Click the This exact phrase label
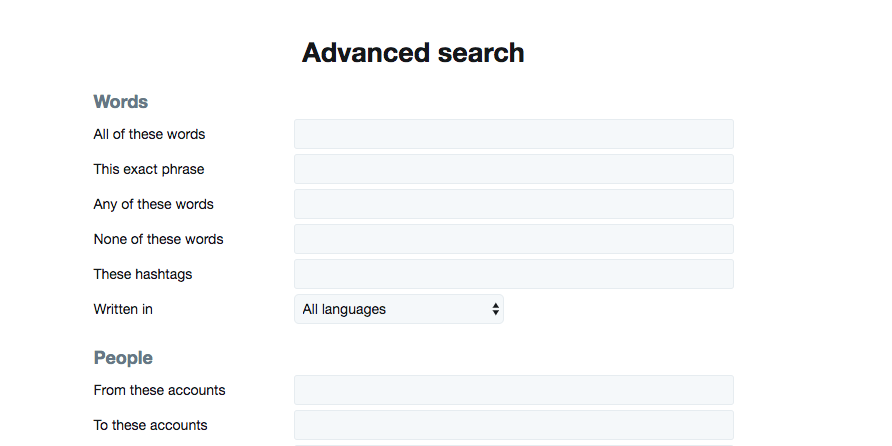 [x=148, y=170]
